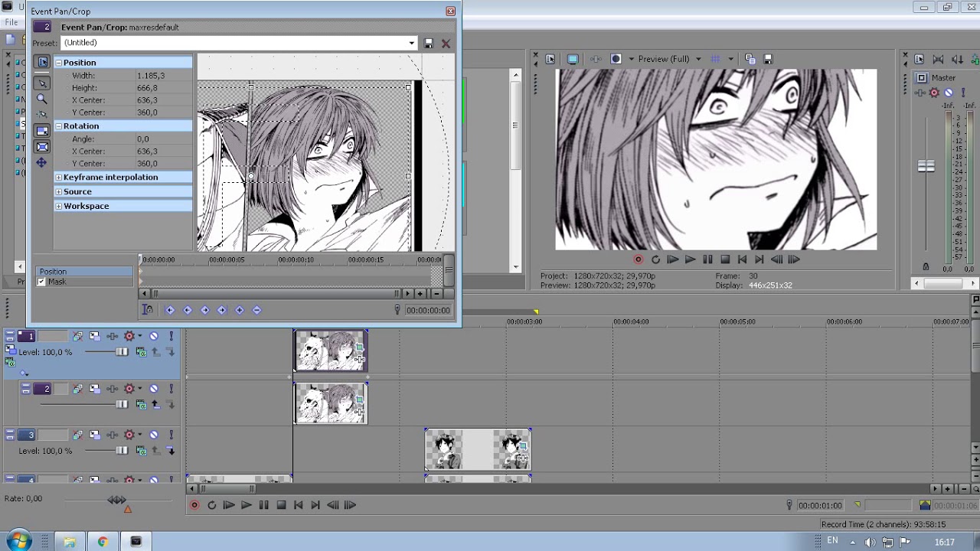Uncheck the Mask checkbox
This screenshot has height=551, width=980.
41,282
